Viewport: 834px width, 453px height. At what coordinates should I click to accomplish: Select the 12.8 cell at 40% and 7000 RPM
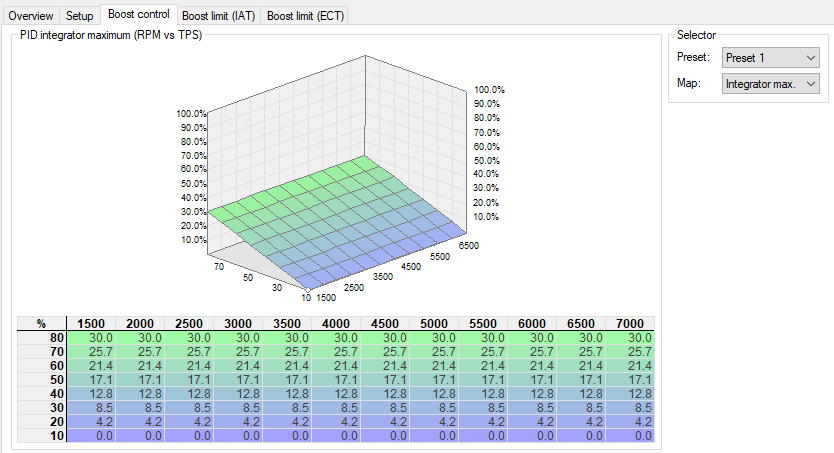[x=630, y=393]
